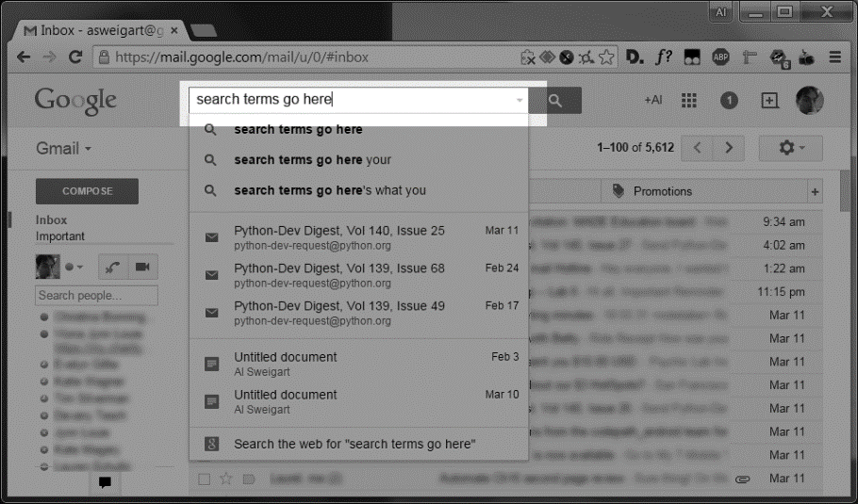Click the D. extension icon
Image resolution: width=858 pixels, height=504 pixels.
coord(635,57)
